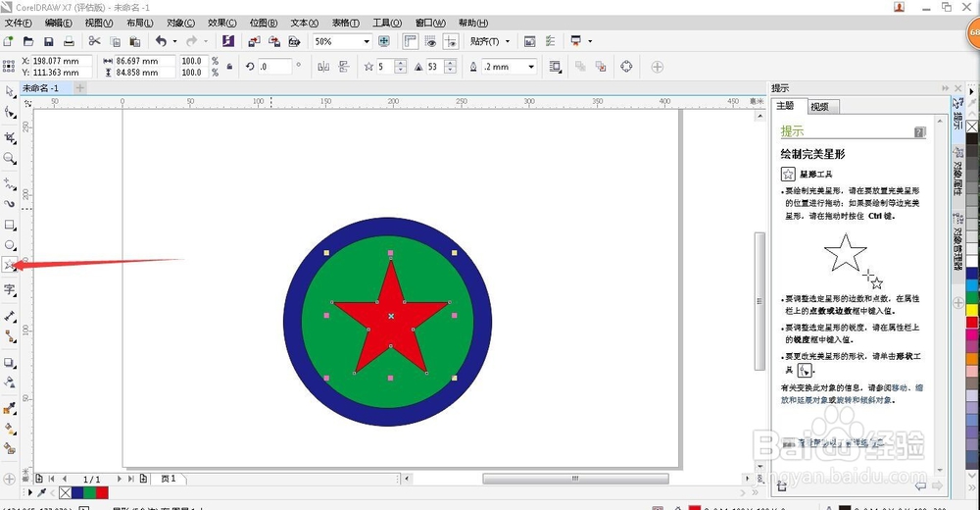This screenshot has height=510, width=980.
Task: Increase star sharpness stepper
Action: click(450, 63)
